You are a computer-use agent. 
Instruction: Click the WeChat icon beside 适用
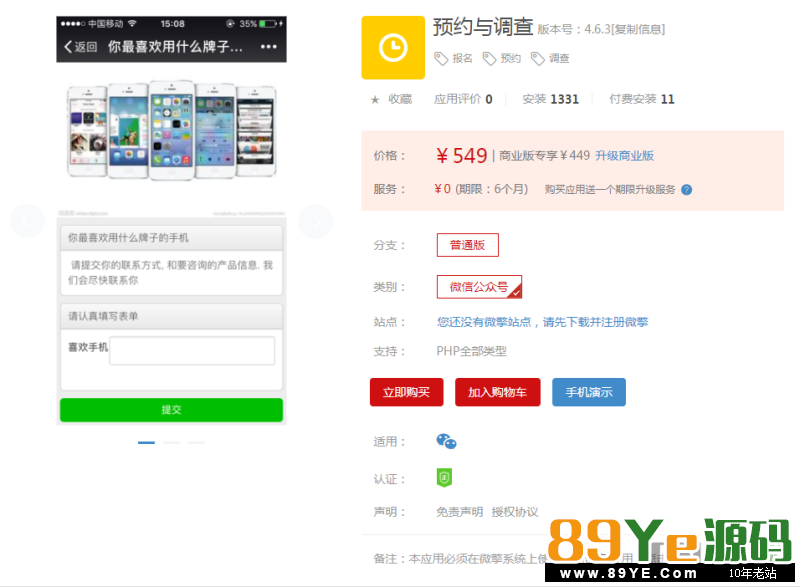pyautogui.click(x=446, y=442)
